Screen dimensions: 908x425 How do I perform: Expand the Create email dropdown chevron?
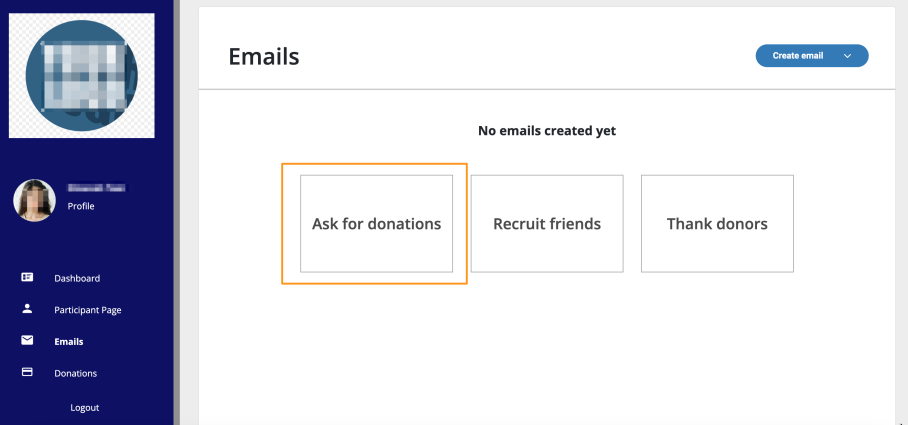847,56
